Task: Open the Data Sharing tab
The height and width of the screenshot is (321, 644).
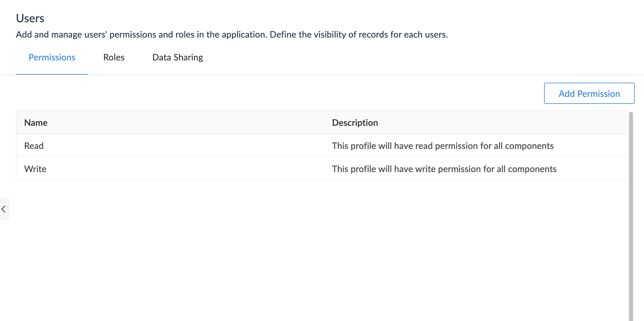Action: coord(178,58)
